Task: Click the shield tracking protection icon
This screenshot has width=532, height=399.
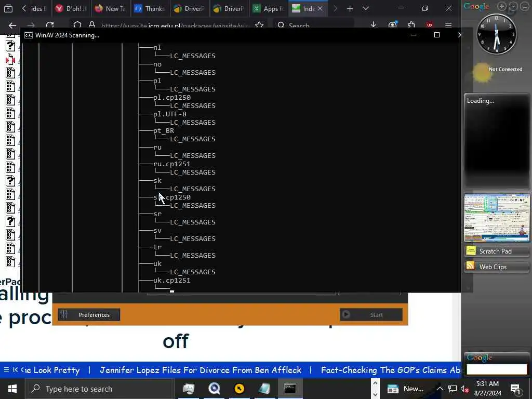Action: [x=77, y=25]
